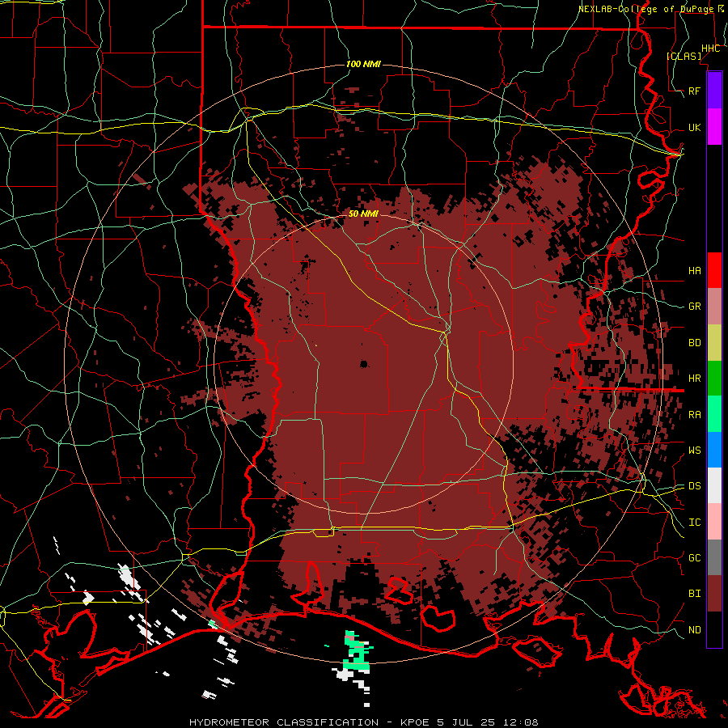Click the GC legend label
Image resolution: width=728 pixels, height=728 pixels.
point(695,558)
